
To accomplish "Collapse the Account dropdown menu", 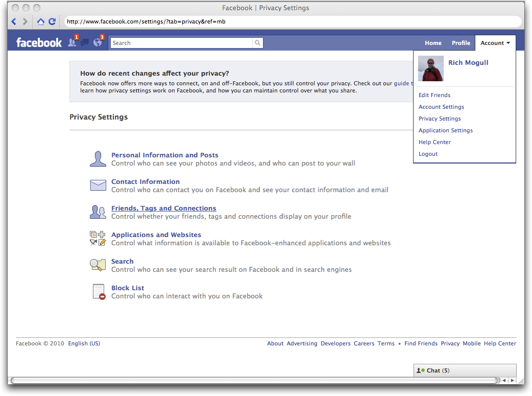I will pos(495,43).
